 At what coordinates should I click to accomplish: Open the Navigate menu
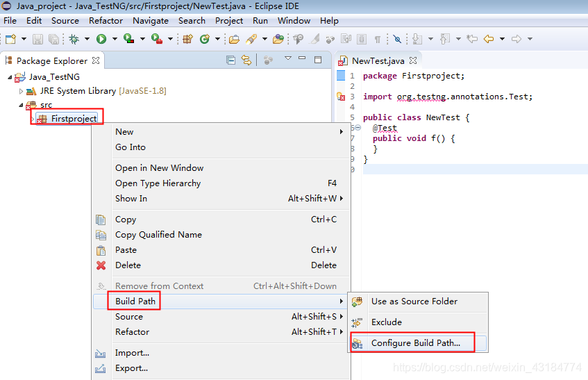point(151,21)
